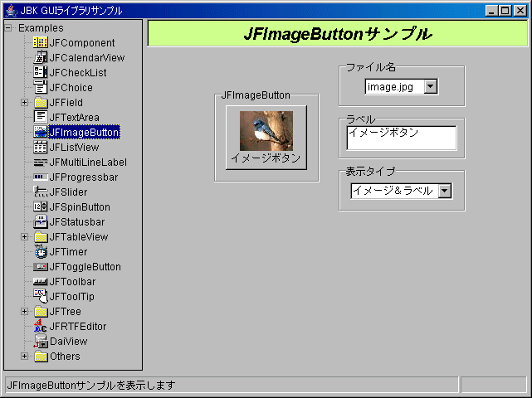Screen dimensions: 532x398
Task: Click the JFRTFEditor ABC icon
Action: coord(41,326)
